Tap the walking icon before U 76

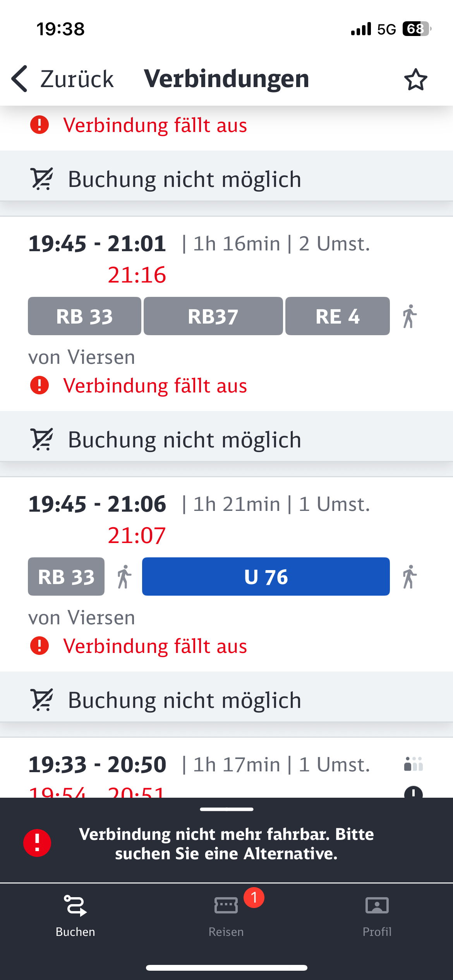click(124, 577)
